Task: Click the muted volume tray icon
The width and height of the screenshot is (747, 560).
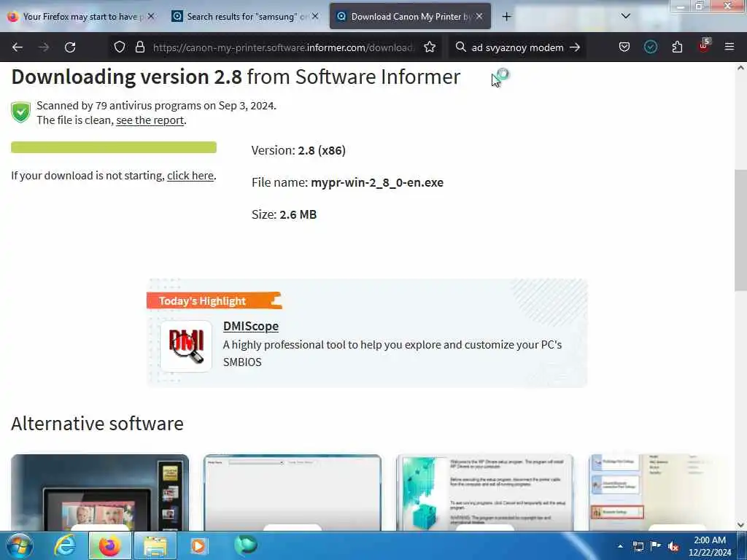Action: 673,547
